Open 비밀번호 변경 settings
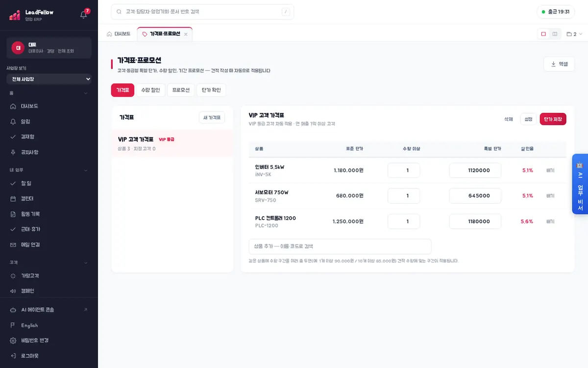 49,341
